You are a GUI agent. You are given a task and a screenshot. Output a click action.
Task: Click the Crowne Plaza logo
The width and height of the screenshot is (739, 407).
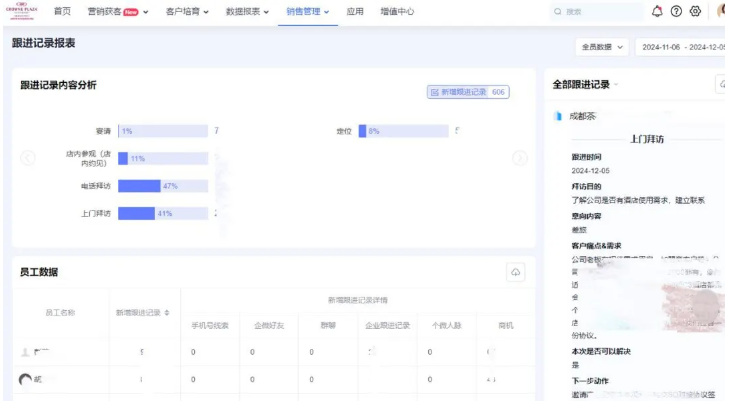click(20, 11)
